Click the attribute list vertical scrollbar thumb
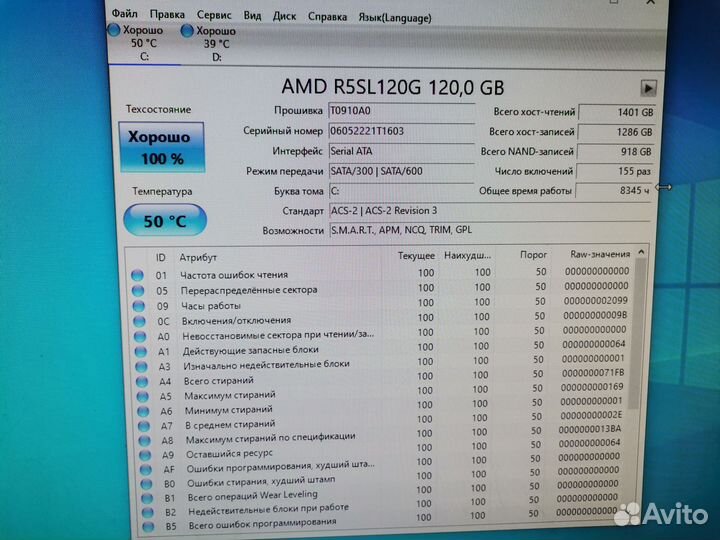The width and height of the screenshot is (720, 540). pyautogui.click(x=638, y=334)
